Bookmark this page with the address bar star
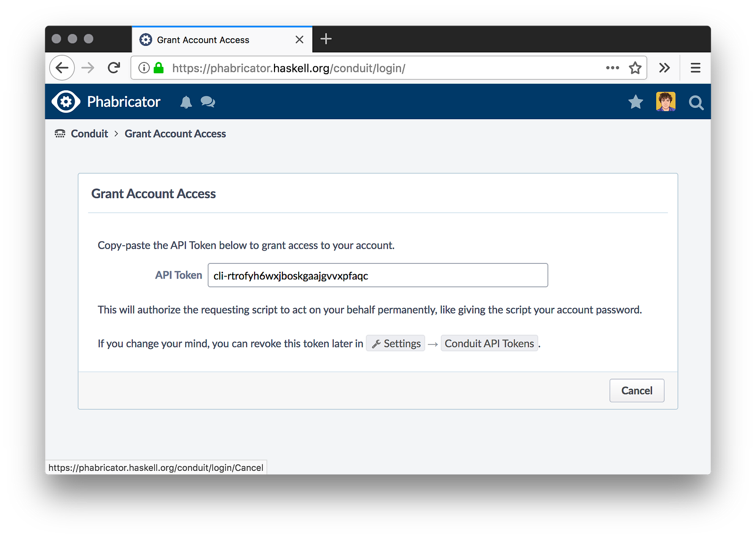This screenshot has height=539, width=756. (635, 68)
